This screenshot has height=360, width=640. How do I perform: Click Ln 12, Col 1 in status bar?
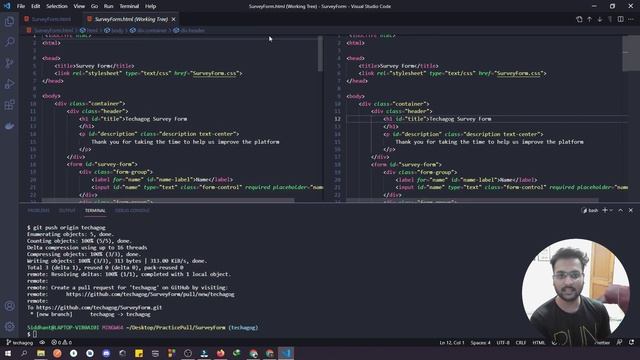(x=452, y=342)
